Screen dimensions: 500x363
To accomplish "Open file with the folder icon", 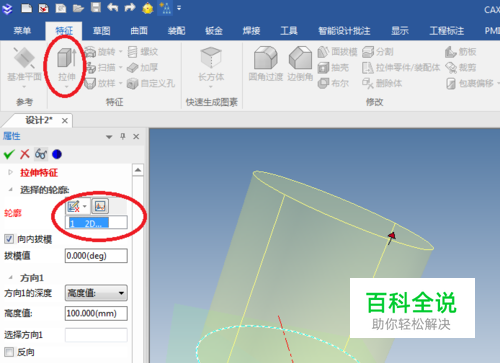I will tap(78, 8).
